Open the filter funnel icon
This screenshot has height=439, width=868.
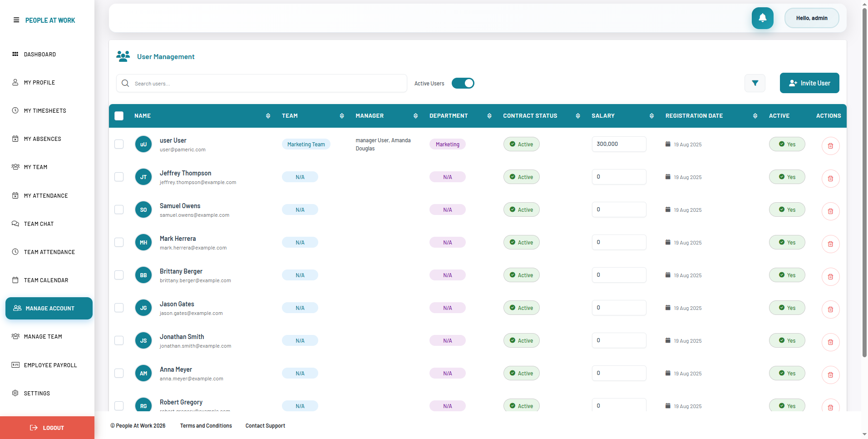coord(755,83)
